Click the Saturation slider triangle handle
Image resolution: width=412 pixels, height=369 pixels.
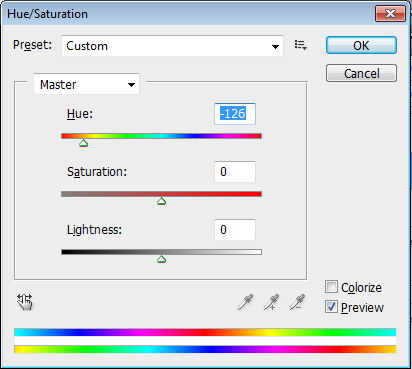161,201
